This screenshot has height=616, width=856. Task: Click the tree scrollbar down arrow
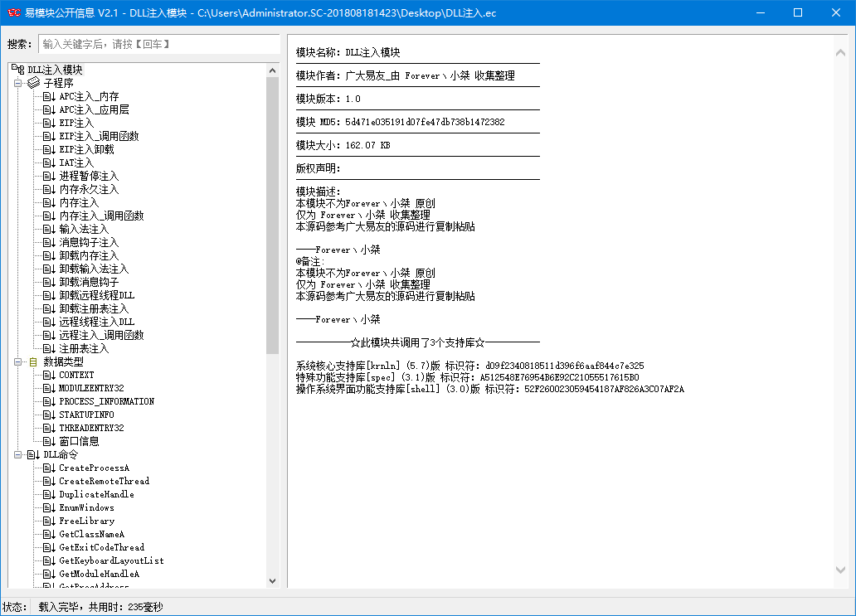coord(273,580)
